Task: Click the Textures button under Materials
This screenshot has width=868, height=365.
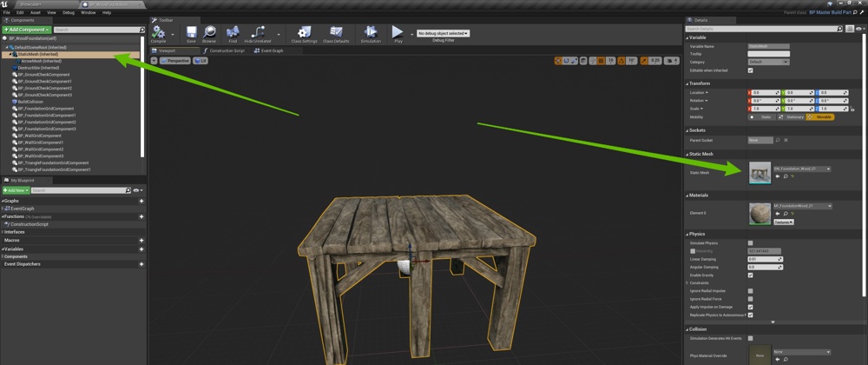Action: [783, 222]
